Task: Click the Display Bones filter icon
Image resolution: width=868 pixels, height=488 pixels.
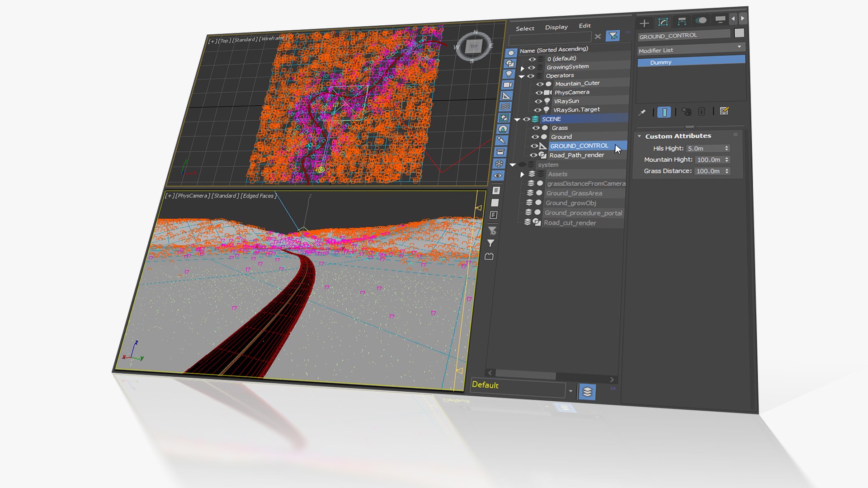Action: [x=502, y=141]
